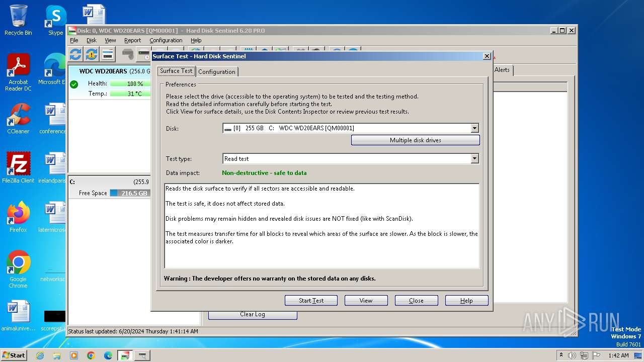The width and height of the screenshot is (644, 362).
Task: Click the Action Center flag icon
Action: coord(596,355)
